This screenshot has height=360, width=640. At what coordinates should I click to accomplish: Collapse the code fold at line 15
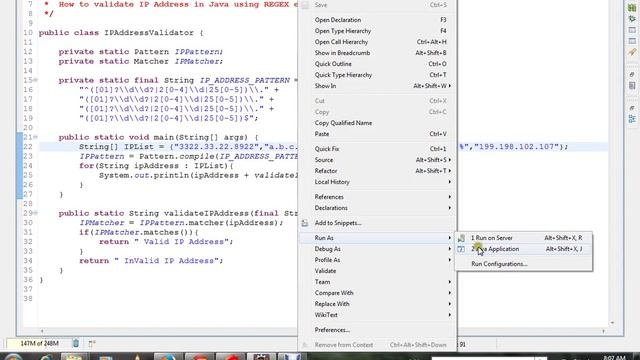pyautogui.click(x=36, y=80)
